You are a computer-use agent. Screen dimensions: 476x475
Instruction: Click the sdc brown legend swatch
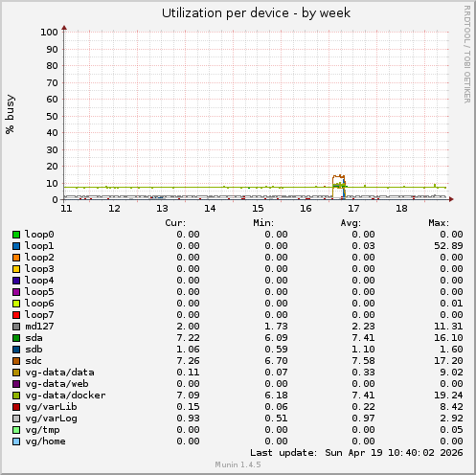[16, 361]
